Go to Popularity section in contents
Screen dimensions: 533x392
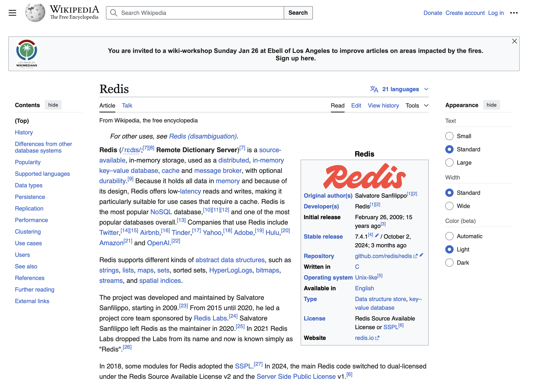[x=28, y=162]
